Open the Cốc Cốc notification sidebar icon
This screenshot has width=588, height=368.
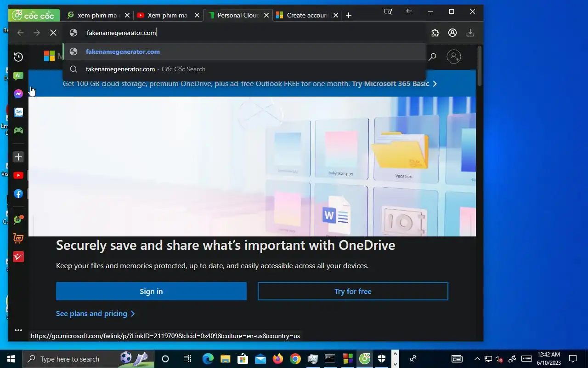(18, 220)
